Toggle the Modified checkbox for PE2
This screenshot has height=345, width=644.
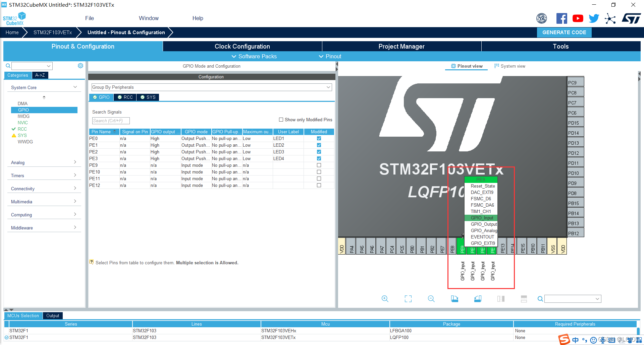coord(319,152)
